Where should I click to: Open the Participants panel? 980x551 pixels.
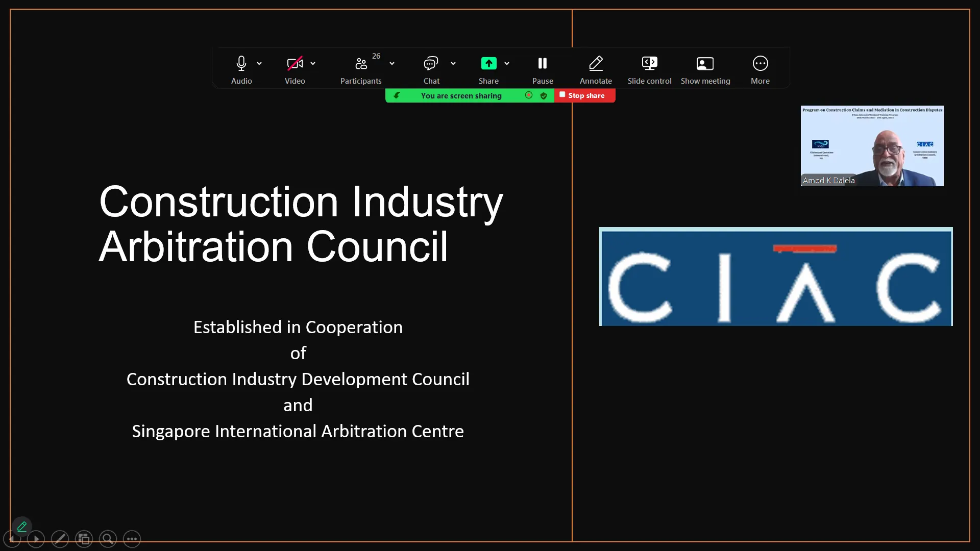click(x=361, y=69)
